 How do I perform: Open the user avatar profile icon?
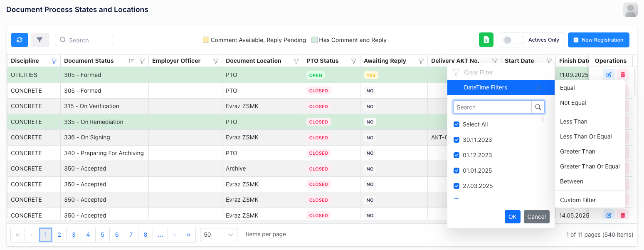(630, 10)
